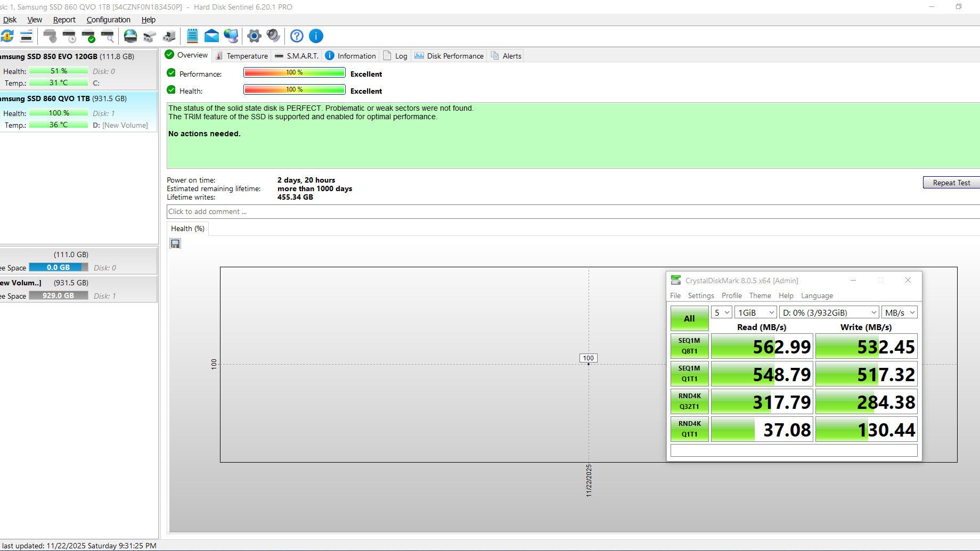Open help with the question mark icon

pyautogui.click(x=297, y=36)
